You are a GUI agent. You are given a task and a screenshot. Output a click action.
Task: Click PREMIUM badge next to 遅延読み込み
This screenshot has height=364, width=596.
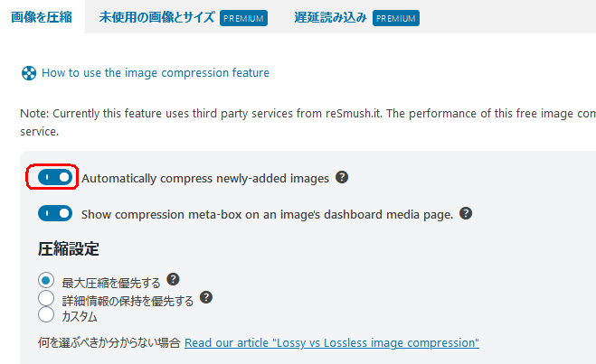pos(396,18)
